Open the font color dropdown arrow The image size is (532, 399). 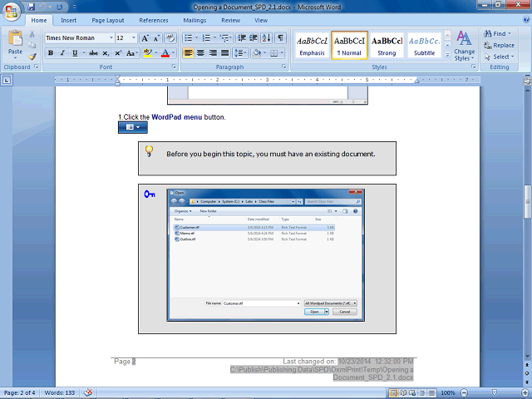coord(174,53)
